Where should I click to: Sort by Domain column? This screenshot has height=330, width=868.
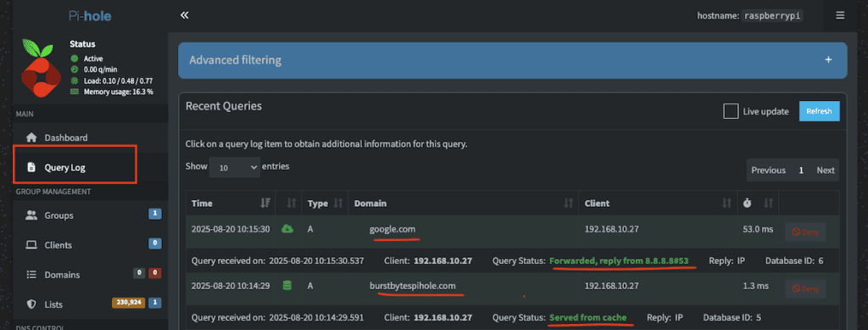pyautogui.click(x=464, y=204)
